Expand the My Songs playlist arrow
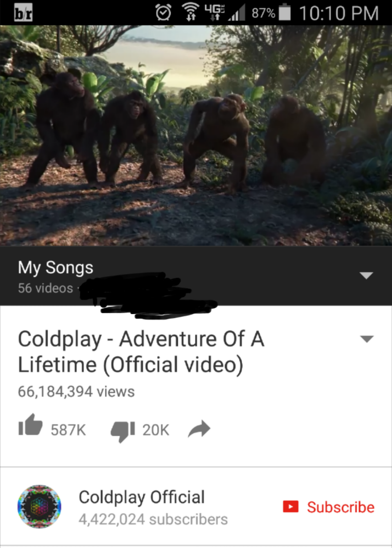The width and height of the screenshot is (392, 548). click(366, 275)
